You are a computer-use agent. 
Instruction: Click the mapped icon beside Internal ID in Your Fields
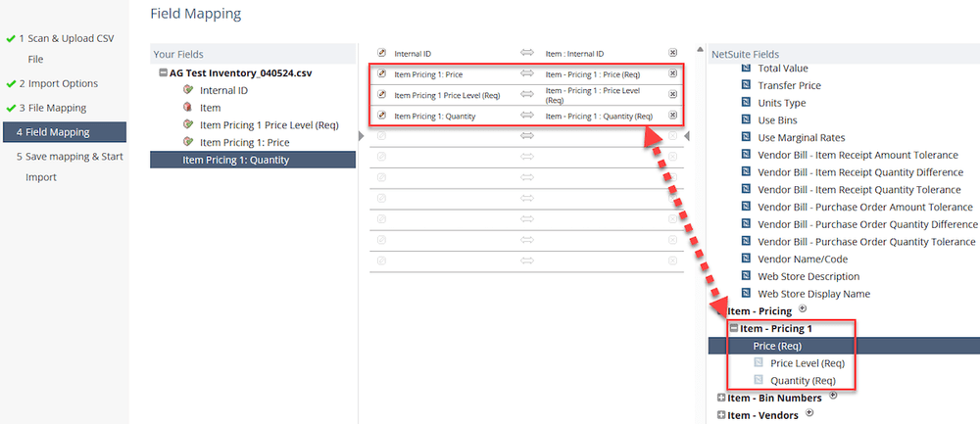(187, 90)
